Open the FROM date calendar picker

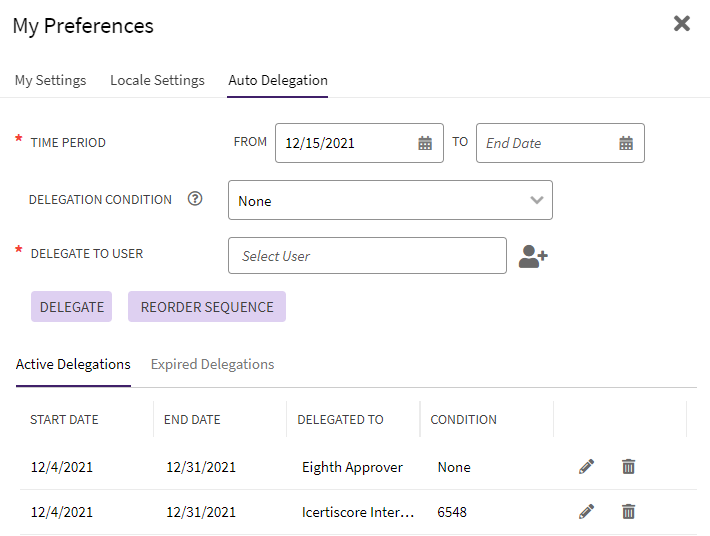pyautogui.click(x=425, y=143)
